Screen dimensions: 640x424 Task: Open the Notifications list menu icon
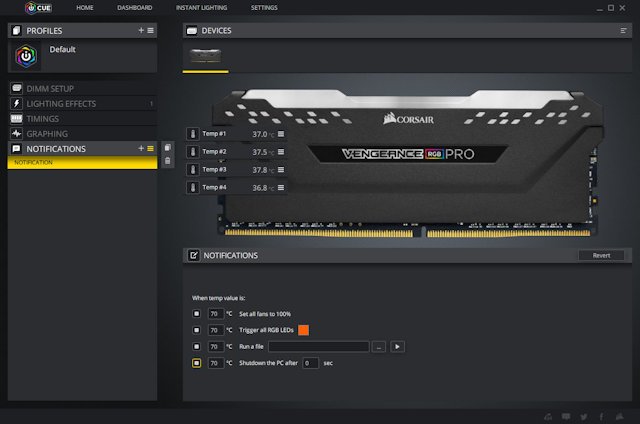pyautogui.click(x=151, y=149)
